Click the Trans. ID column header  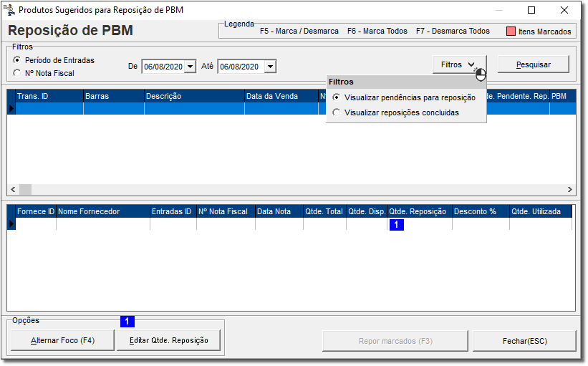tap(49, 96)
